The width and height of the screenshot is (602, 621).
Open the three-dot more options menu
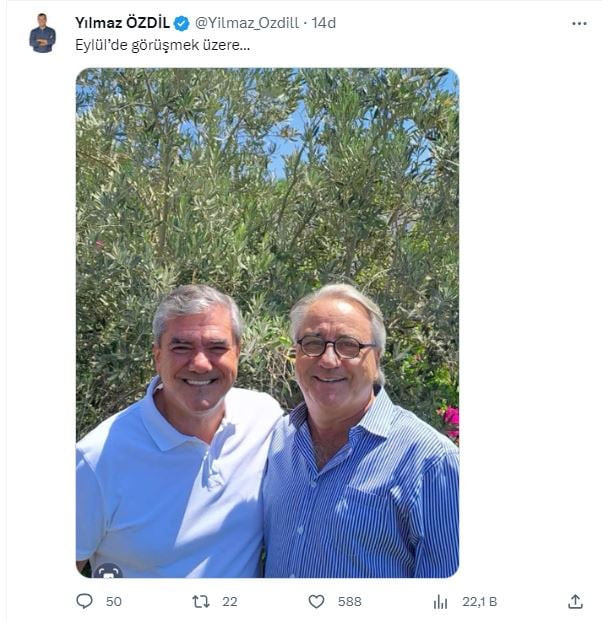[579, 23]
